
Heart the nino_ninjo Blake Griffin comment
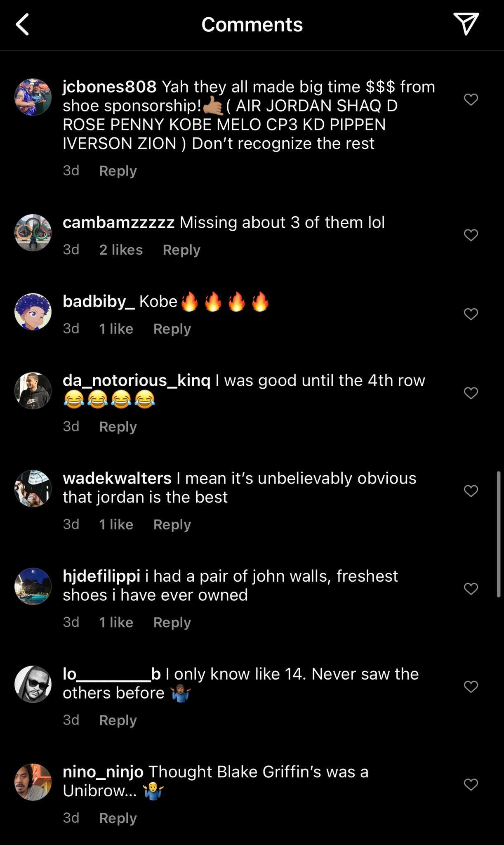click(471, 784)
